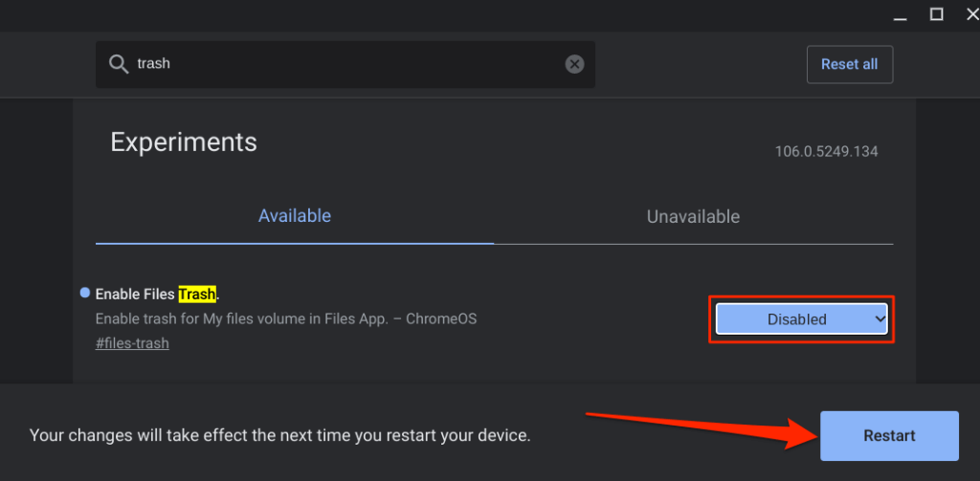Focus the search flags field containing 'trash'
Screen dimensions: 980x481
coord(345,64)
